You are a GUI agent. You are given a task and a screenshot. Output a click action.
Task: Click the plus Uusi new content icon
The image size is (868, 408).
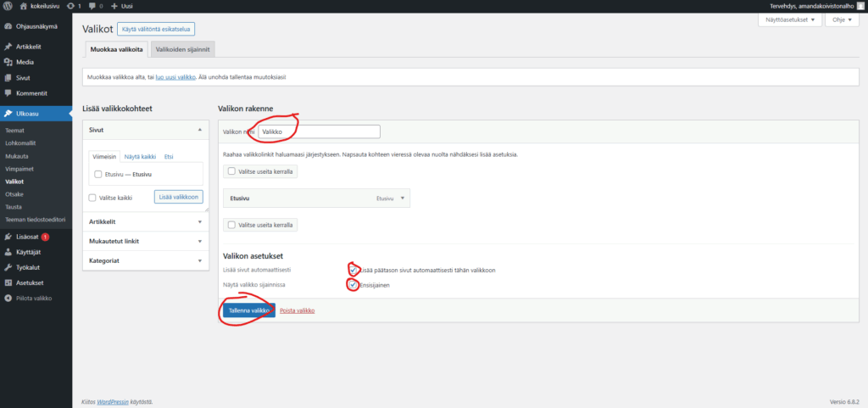[114, 6]
